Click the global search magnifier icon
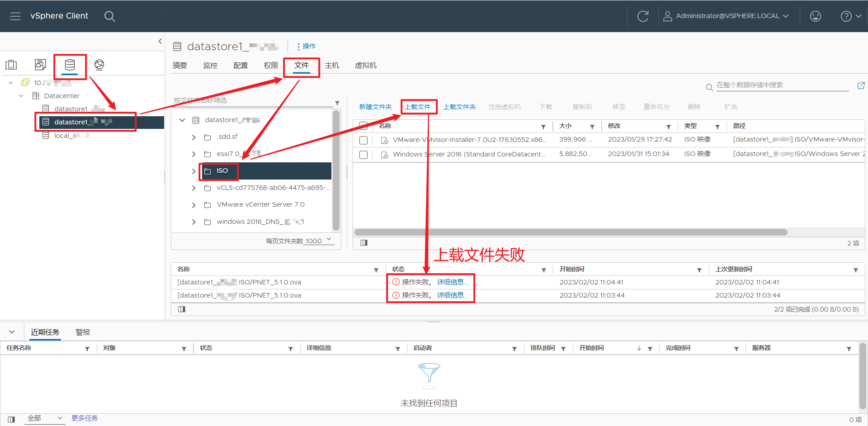 click(x=109, y=16)
